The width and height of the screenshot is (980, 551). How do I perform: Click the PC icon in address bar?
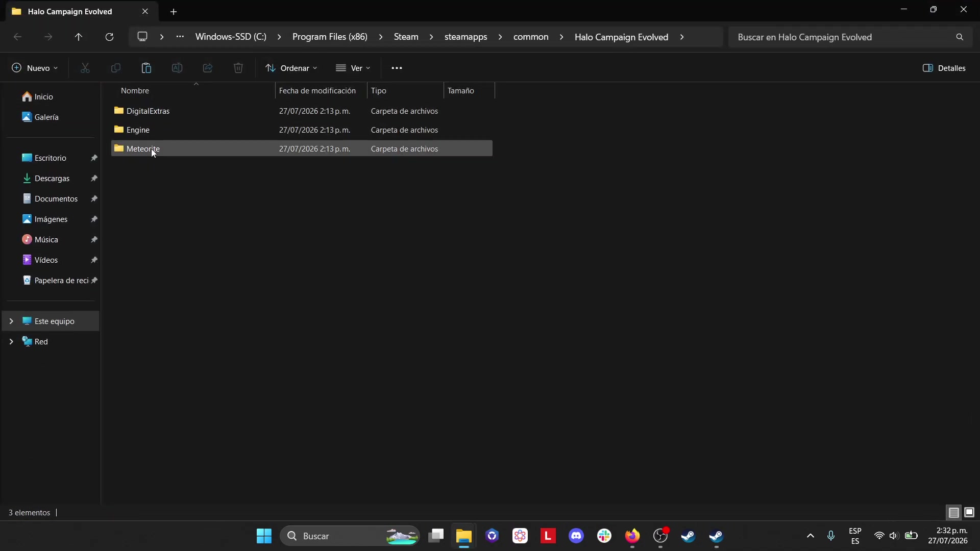pyautogui.click(x=142, y=37)
